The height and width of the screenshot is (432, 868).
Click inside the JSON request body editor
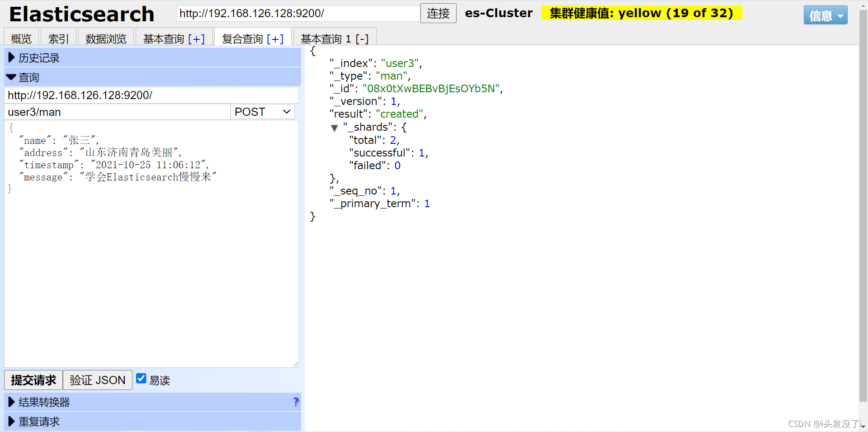tap(151, 244)
